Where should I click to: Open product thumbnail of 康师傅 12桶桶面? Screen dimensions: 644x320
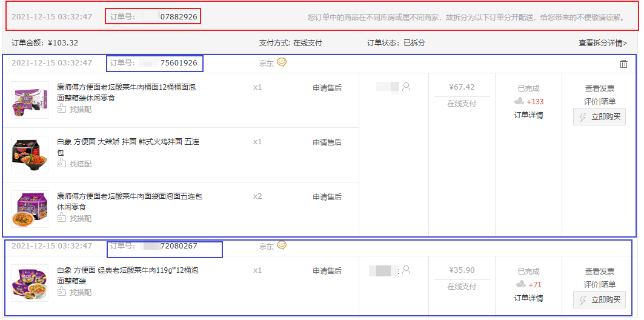(30, 100)
